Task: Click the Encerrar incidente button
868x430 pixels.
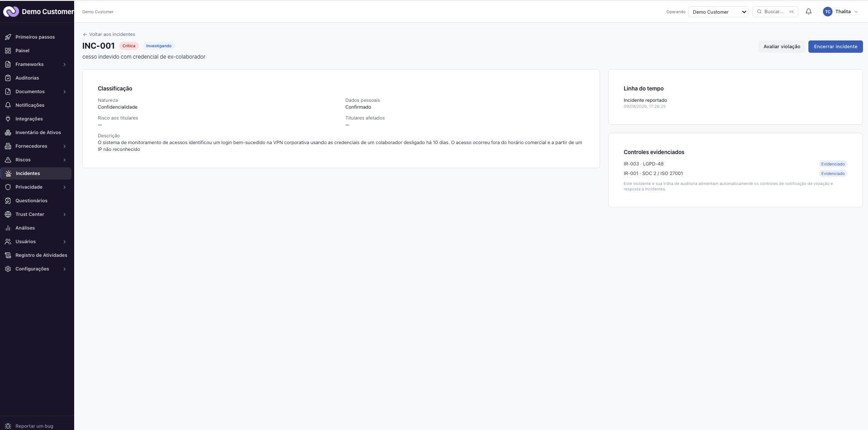Action: pyautogui.click(x=835, y=46)
